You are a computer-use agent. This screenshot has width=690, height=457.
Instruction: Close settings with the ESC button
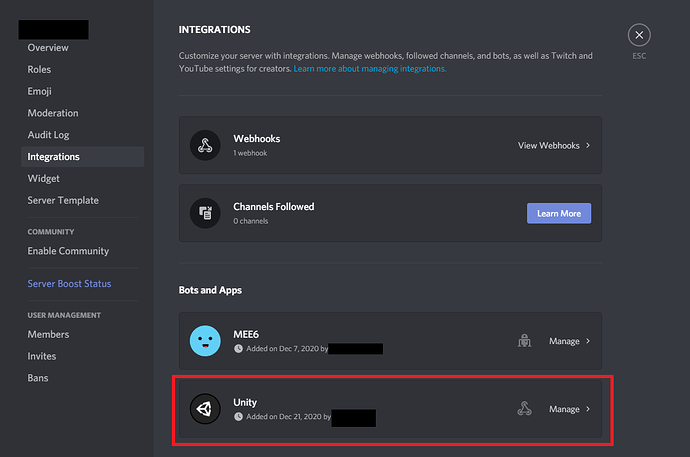639,35
